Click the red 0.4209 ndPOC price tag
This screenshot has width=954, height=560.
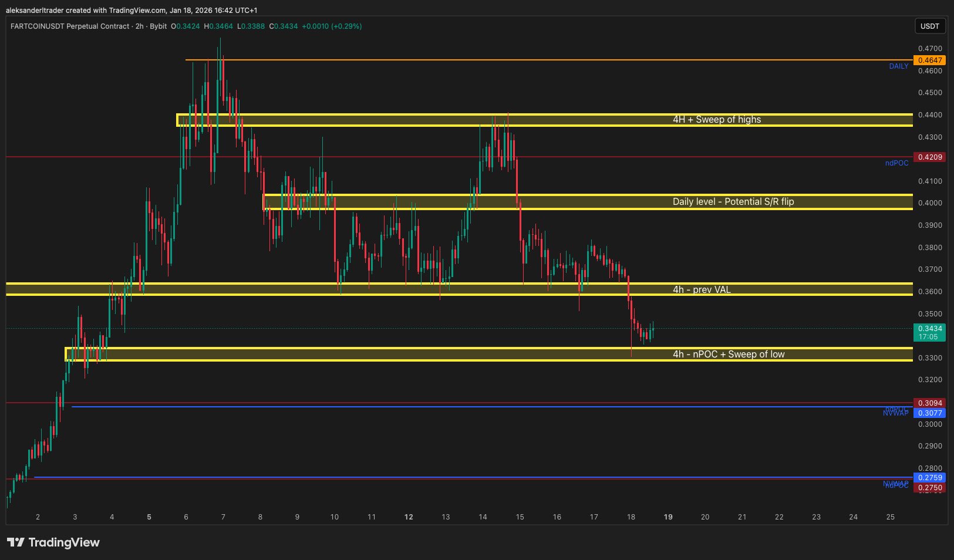click(929, 157)
